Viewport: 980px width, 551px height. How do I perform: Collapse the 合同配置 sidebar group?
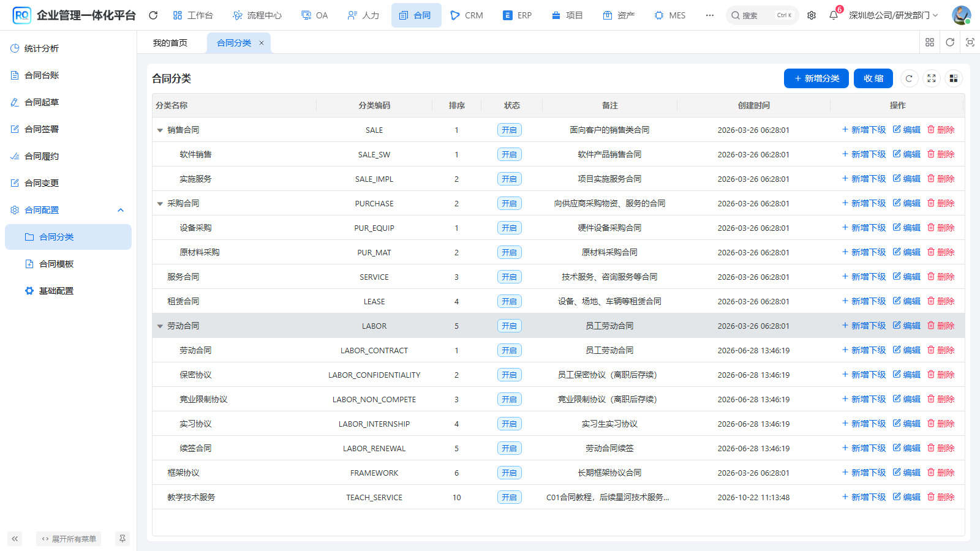click(69, 210)
